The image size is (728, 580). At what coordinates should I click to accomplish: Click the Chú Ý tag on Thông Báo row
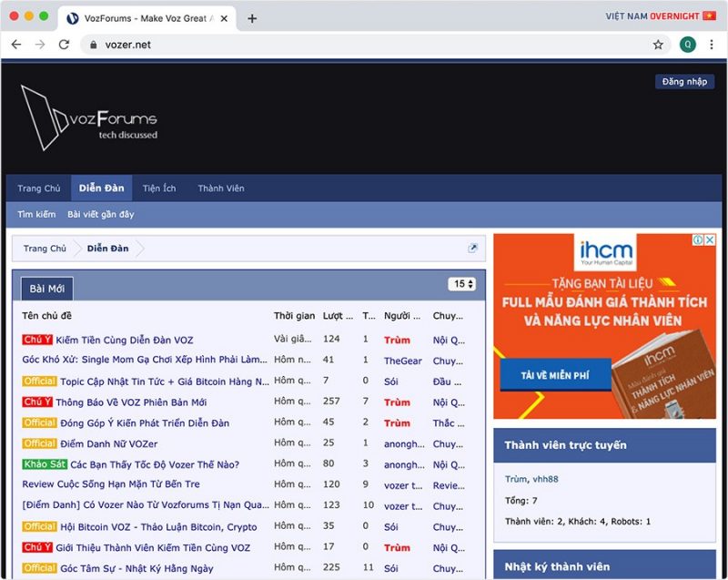tap(37, 402)
